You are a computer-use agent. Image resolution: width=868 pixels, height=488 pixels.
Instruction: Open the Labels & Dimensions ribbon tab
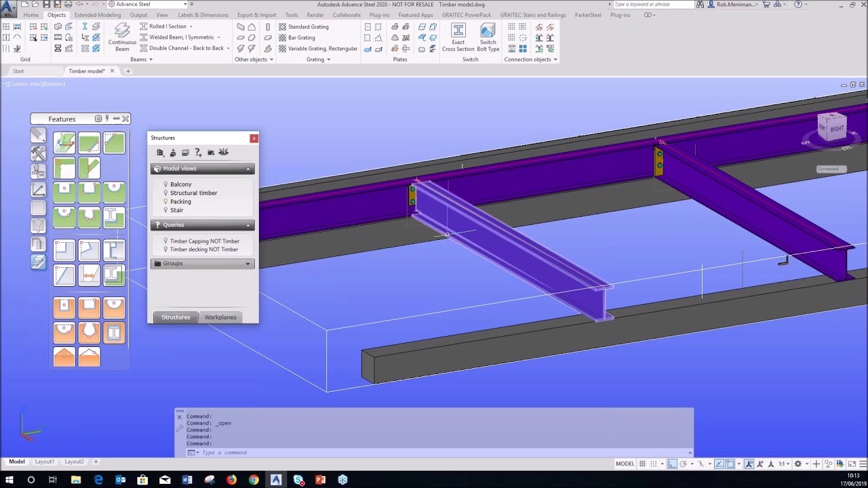203,15
